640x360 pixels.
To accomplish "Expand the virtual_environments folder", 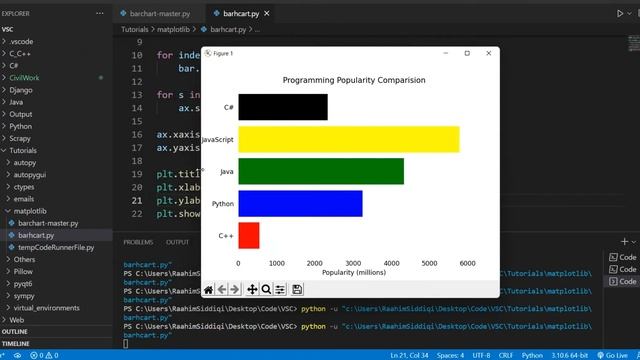I will [x=56, y=308].
